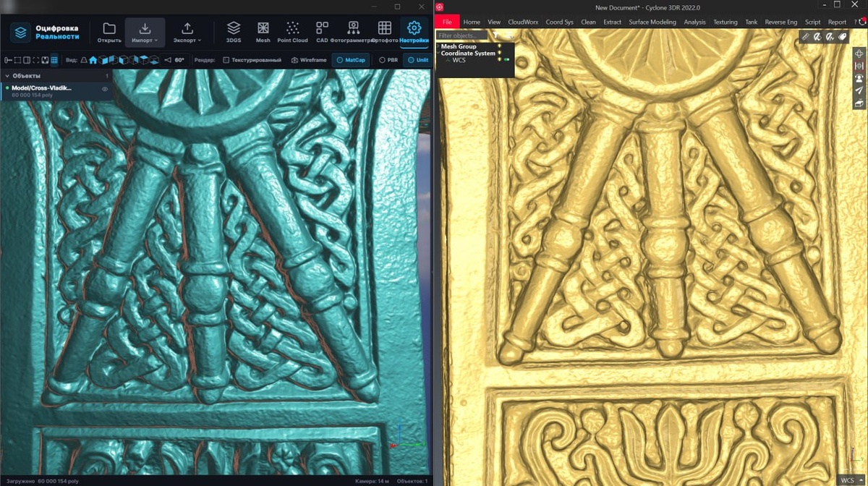Collapse the Coordinate System tree node
868x486 pixels.
(x=438, y=53)
